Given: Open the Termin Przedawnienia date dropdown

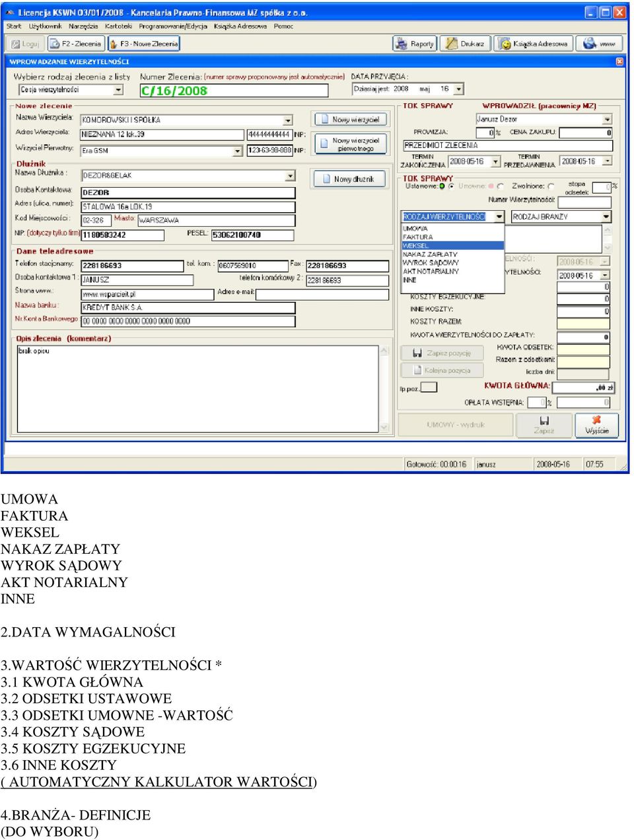Looking at the screenshot, I should [607, 161].
